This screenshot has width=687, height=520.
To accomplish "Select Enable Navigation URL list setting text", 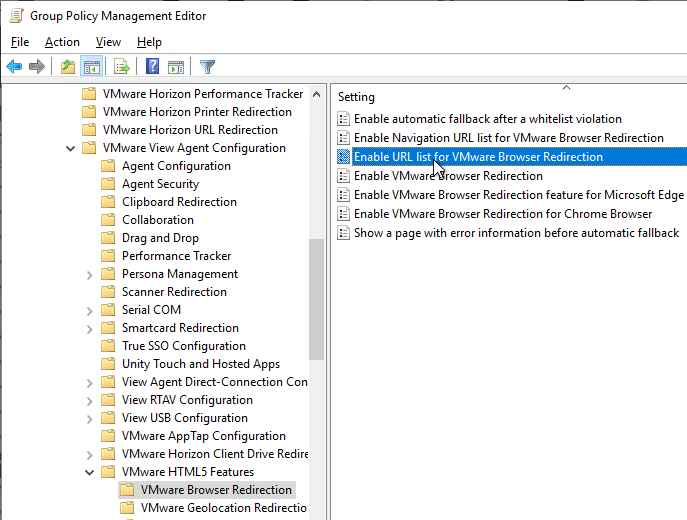I will pos(509,138).
